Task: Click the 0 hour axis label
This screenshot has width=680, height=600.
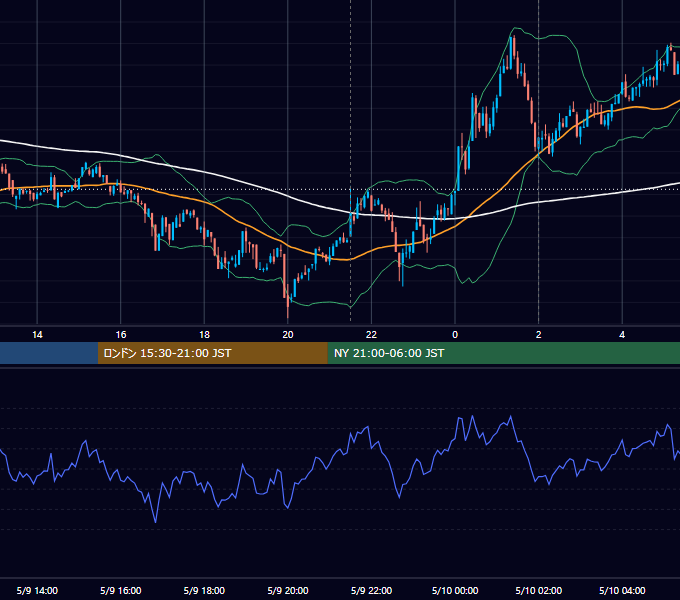Action: (x=455, y=335)
